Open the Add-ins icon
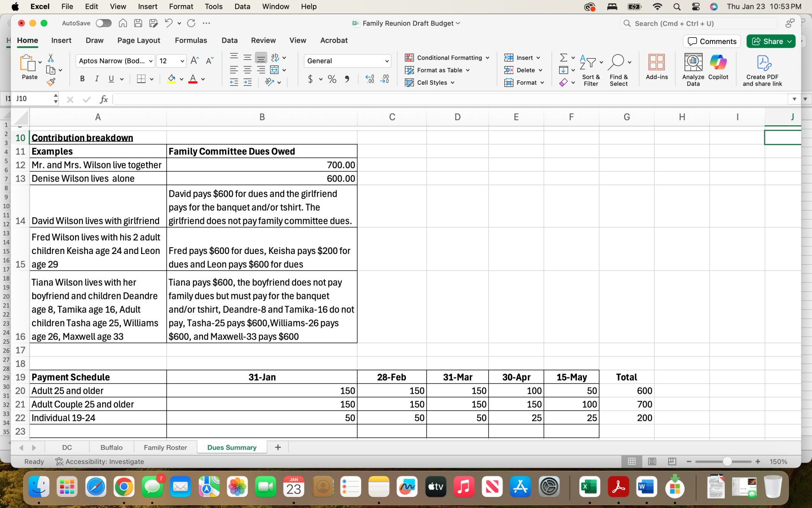Viewport: 812px width, 508px height. click(x=657, y=67)
